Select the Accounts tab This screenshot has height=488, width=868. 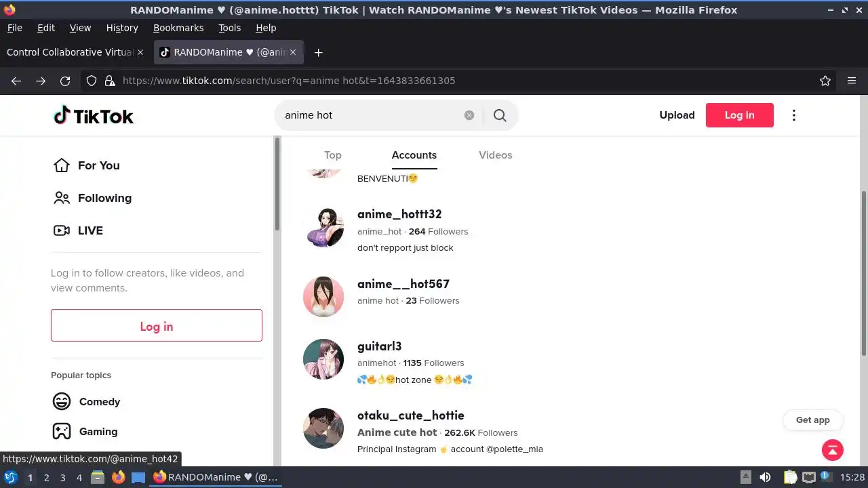pos(414,155)
